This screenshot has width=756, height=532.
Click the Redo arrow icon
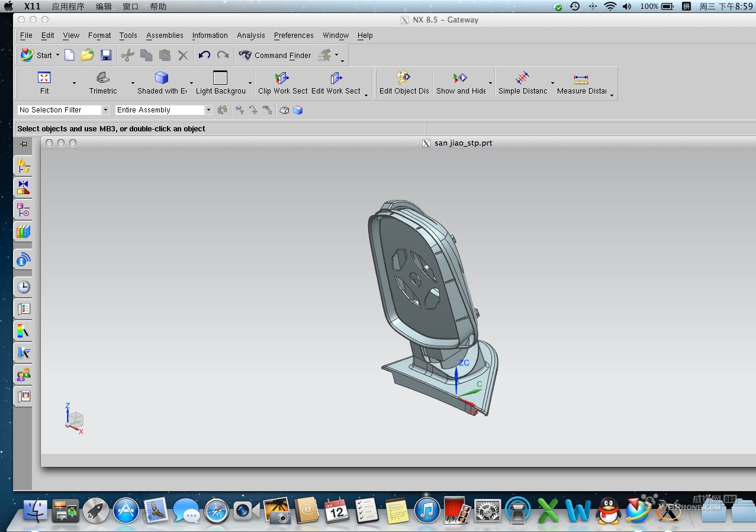click(x=223, y=55)
